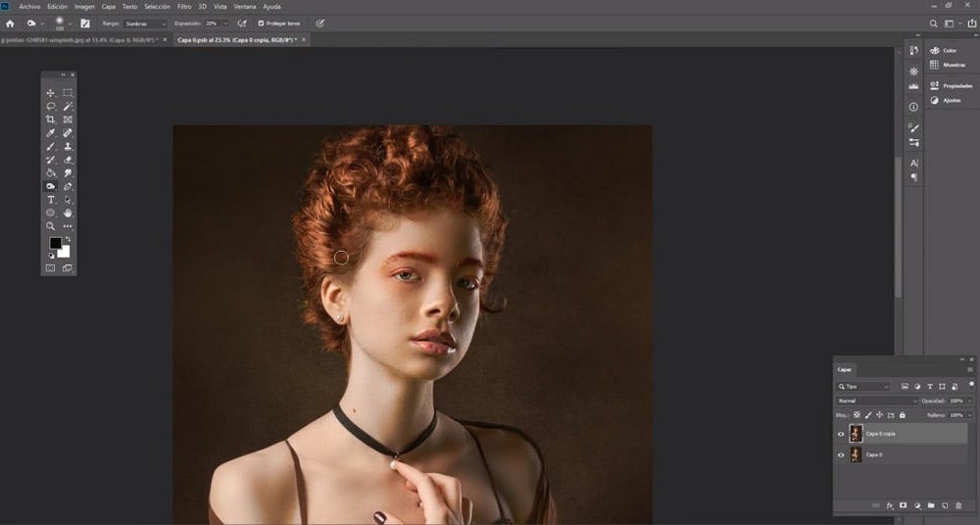
Task: Toggle lock position in Capas panel
Action: (x=879, y=415)
